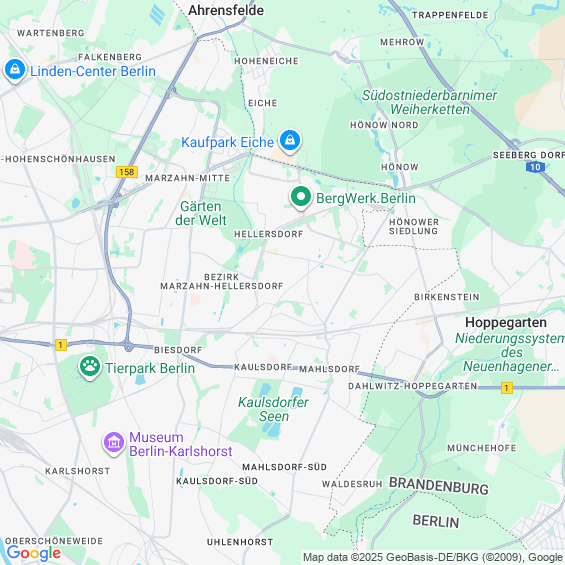Click the Kaulsdorfer Seen lake label
565x565 pixels.
(x=273, y=409)
